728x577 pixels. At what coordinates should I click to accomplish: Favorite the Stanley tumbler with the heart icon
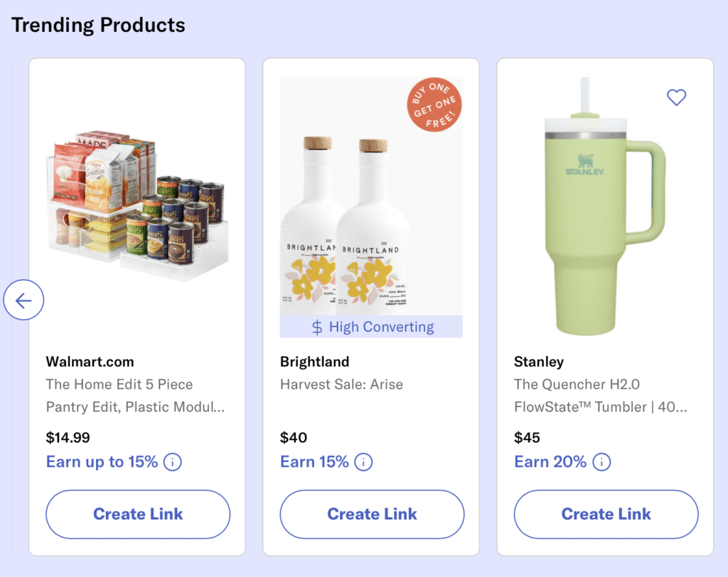(677, 97)
